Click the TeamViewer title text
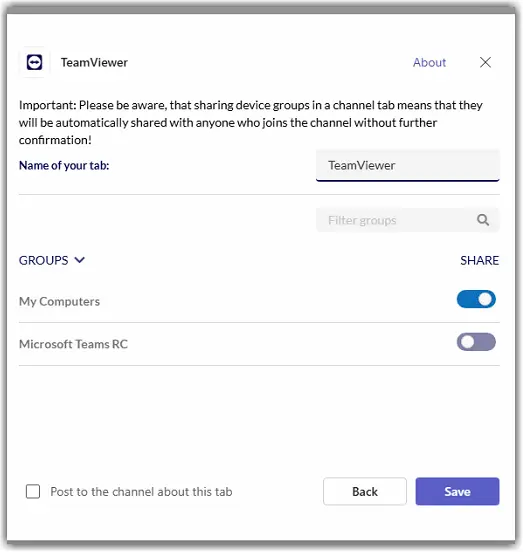This screenshot has width=523, height=552. click(94, 62)
